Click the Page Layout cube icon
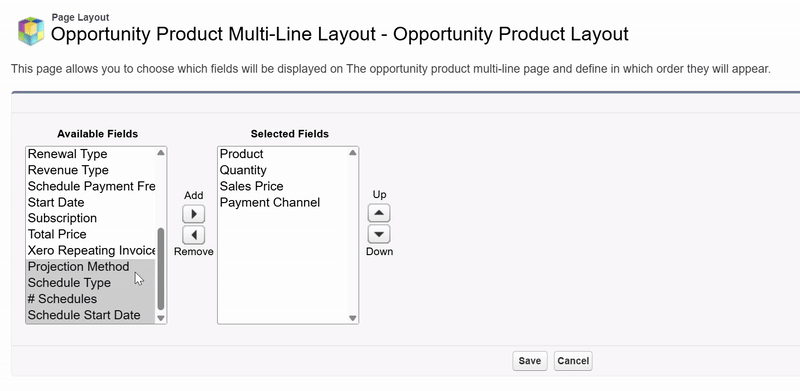800x391 pixels. pos(31,31)
